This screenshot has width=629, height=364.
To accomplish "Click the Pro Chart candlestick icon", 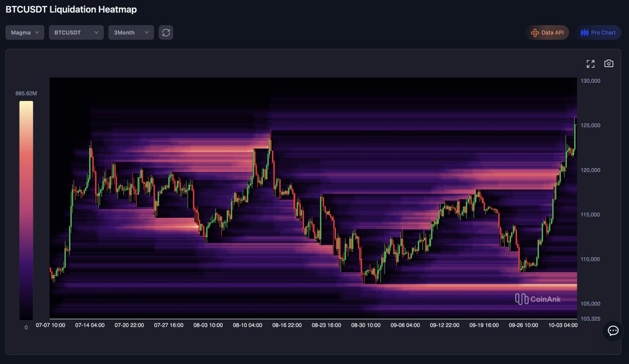I will point(583,32).
